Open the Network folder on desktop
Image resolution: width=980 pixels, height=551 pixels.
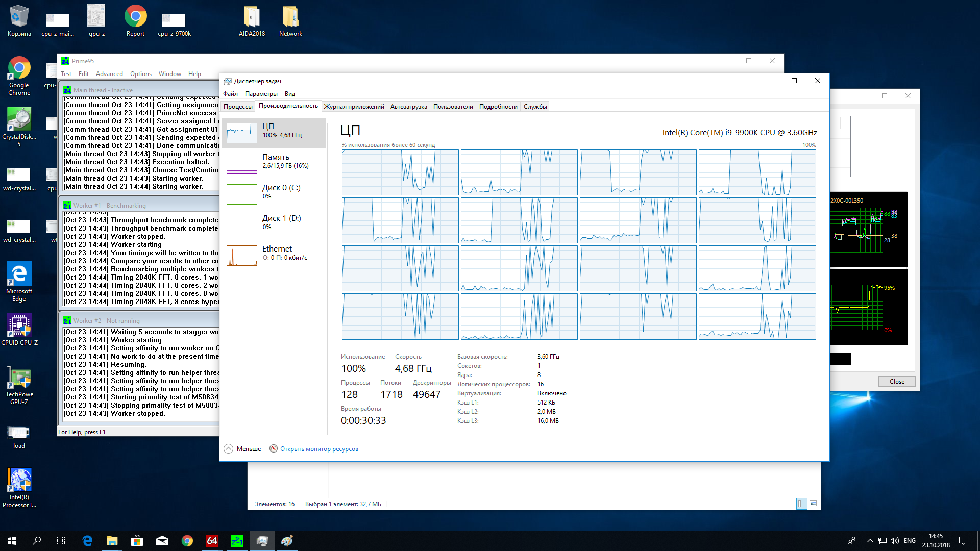(290, 20)
